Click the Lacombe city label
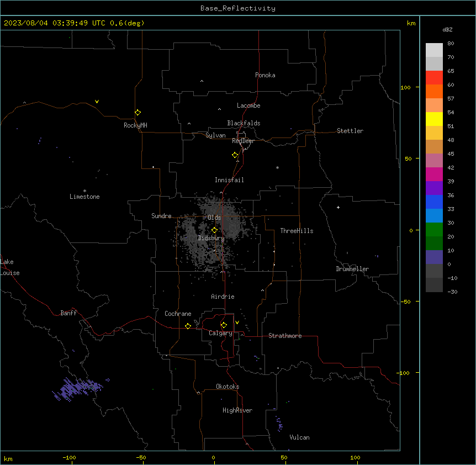Viewport: 476px width, 465px height. tap(248, 105)
